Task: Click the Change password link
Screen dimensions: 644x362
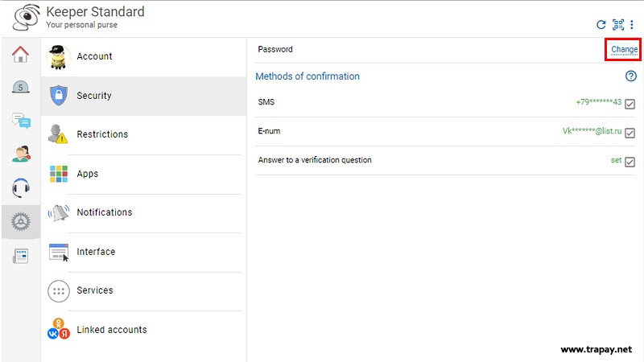Action: pyautogui.click(x=624, y=50)
